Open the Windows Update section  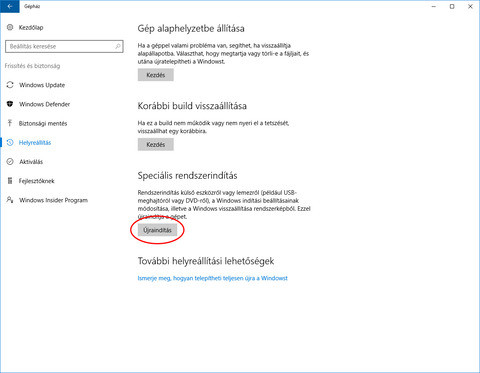point(42,85)
